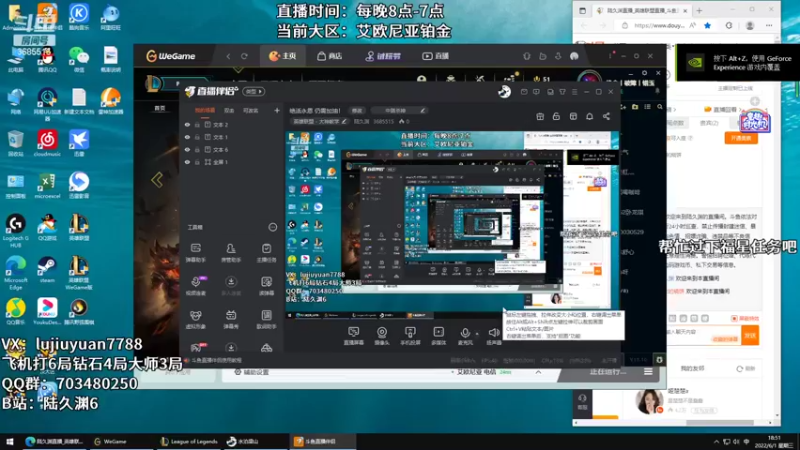
Task: Open the hamburger menu in 直播伴侣 title bar
Action: (574, 92)
